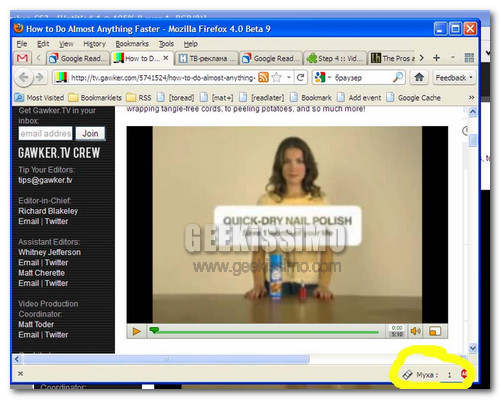Open the History menu
This screenshot has width=501, height=400.
pyautogui.click(x=94, y=44)
